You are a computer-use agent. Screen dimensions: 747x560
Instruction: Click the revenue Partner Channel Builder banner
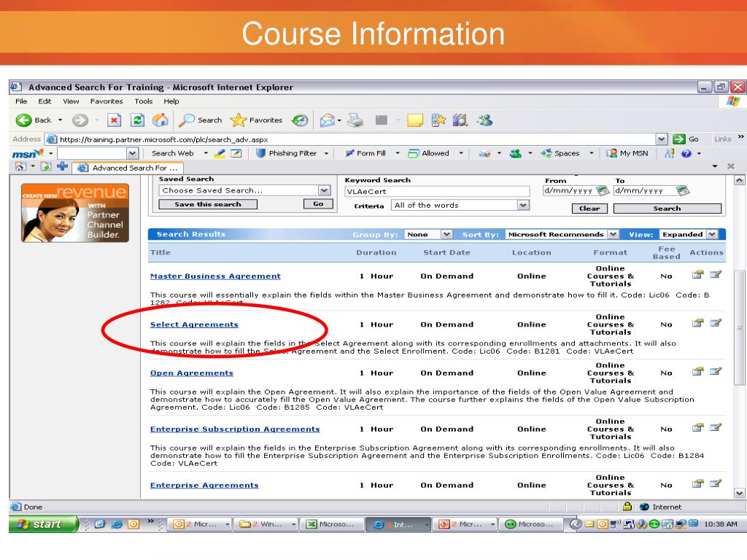click(x=75, y=213)
